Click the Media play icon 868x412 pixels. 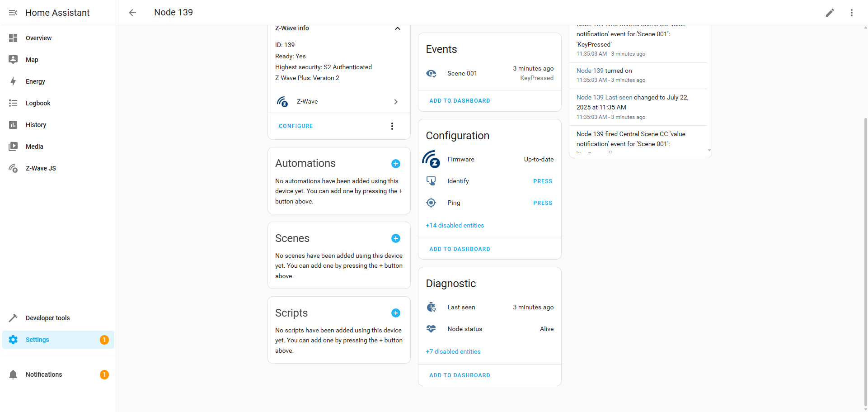click(13, 147)
